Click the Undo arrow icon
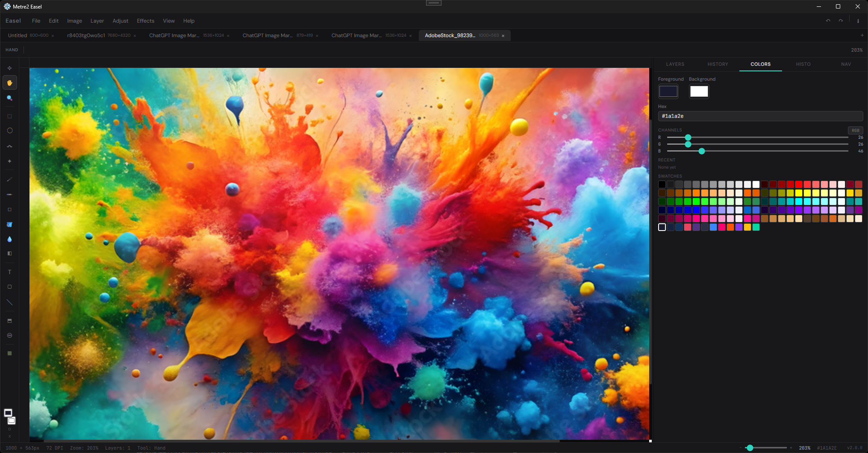The height and width of the screenshot is (453, 868). [x=828, y=21]
